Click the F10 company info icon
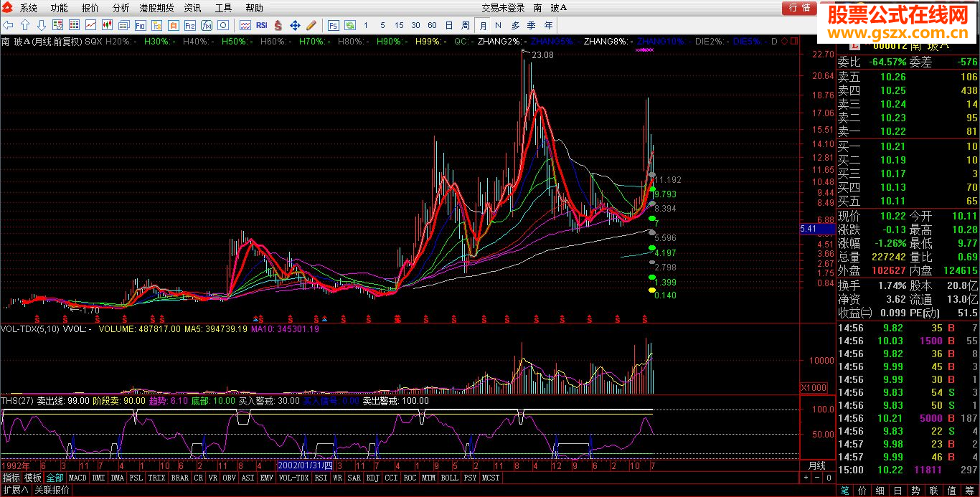This screenshot has height=497, width=980. coord(140,25)
